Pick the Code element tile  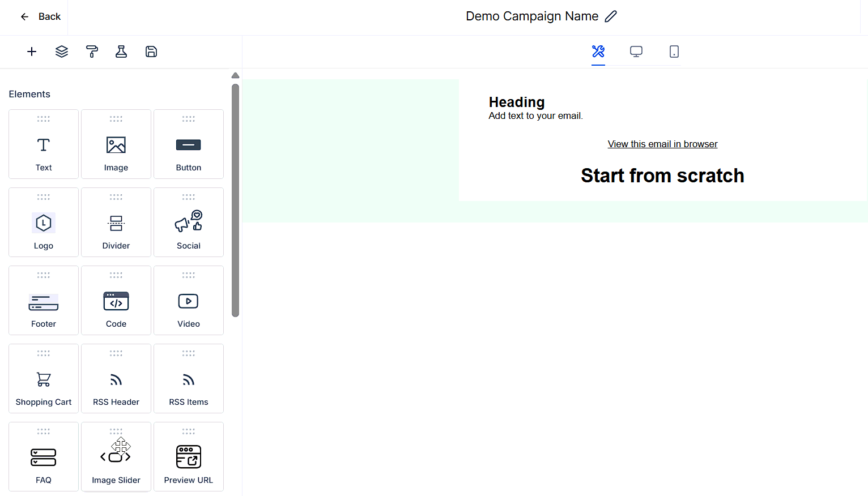pos(116,300)
